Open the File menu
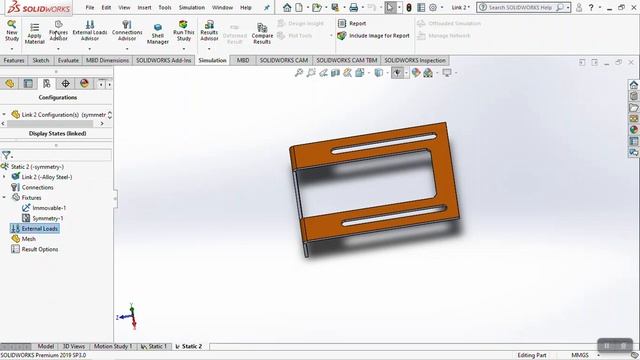This screenshot has width=640, height=360. (x=90, y=7)
